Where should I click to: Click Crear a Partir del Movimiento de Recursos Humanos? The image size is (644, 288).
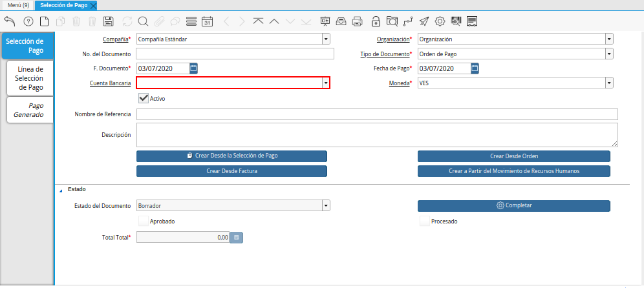tap(514, 171)
